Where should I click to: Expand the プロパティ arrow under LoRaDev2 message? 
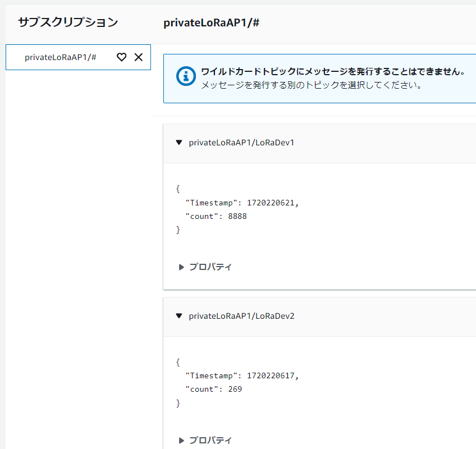point(181,441)
